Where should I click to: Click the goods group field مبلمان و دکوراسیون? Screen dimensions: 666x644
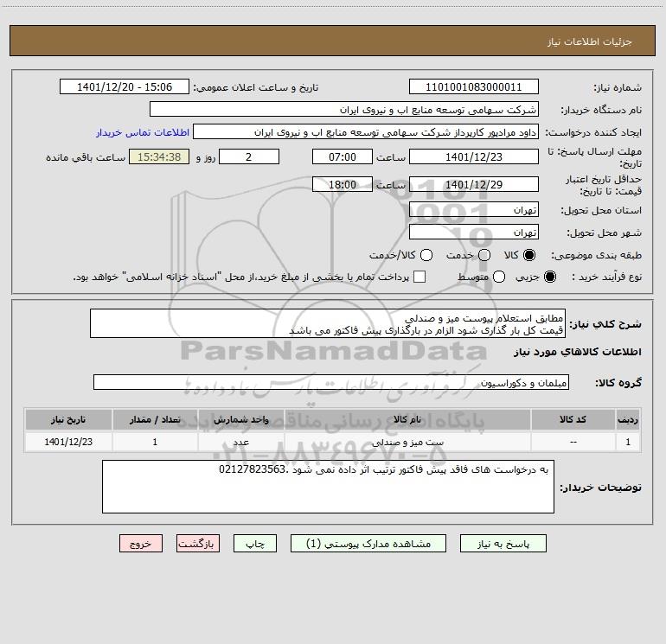pyautogui.click(x=331, y=382)
